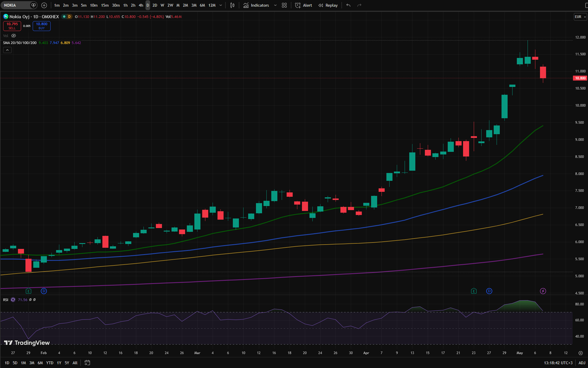Click the 80.00 RSI scale label
The width and height of the screenshot is (588, 368).
click(x=580, y=304)
